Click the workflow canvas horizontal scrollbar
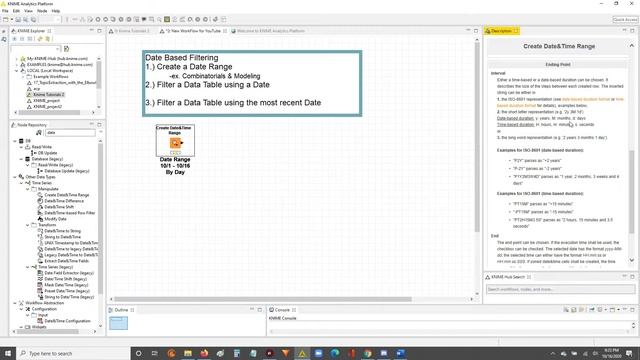This screenshot has width=640, height=360. tap(262, 299)
